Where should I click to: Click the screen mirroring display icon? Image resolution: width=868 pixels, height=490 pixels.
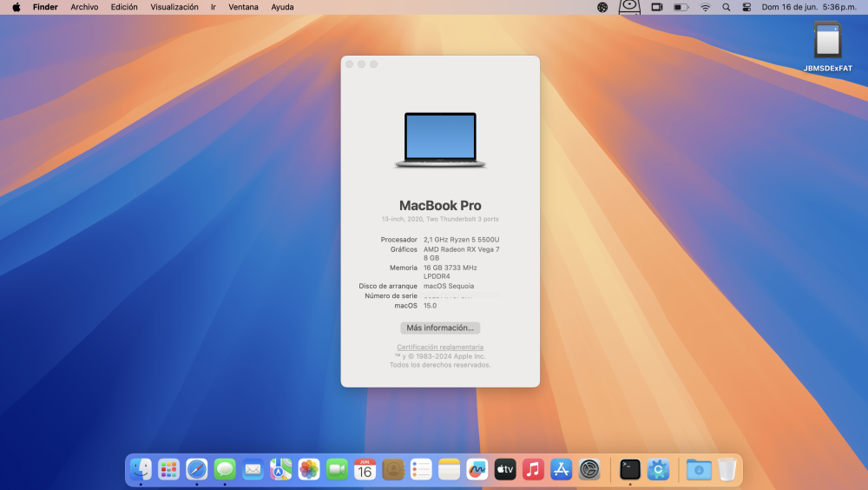[x=657, y=7]
